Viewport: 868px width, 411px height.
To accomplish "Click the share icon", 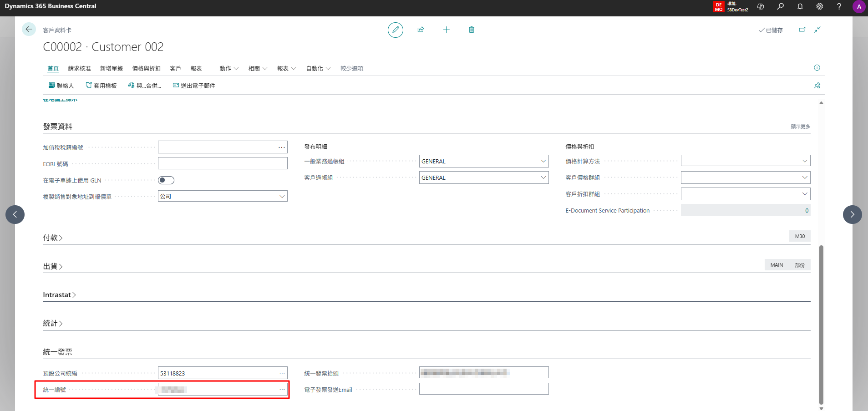I will (x=421, y=30).
